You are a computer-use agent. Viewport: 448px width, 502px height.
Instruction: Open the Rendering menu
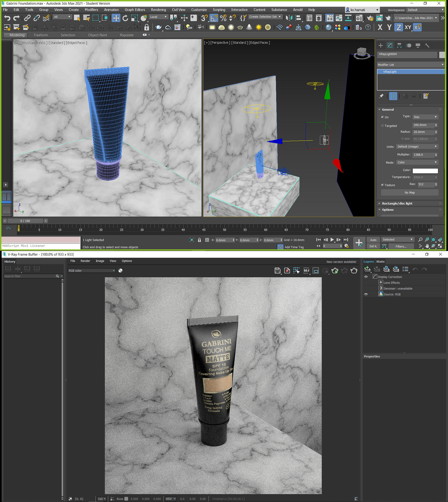pos(158,10)
